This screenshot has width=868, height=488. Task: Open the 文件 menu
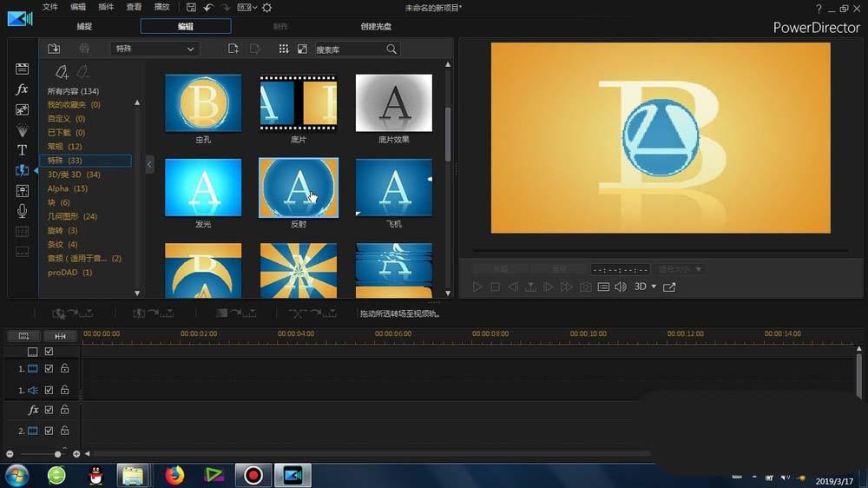[50, 7]
